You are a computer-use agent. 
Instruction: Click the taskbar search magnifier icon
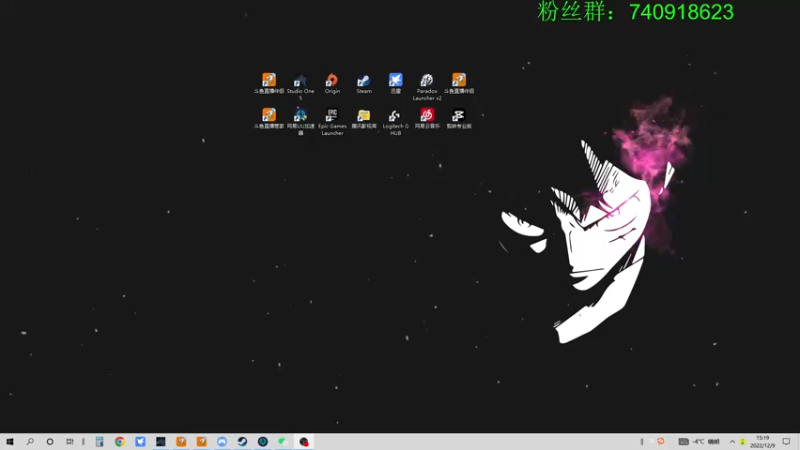pyautogui.click(x=30, y=442)
